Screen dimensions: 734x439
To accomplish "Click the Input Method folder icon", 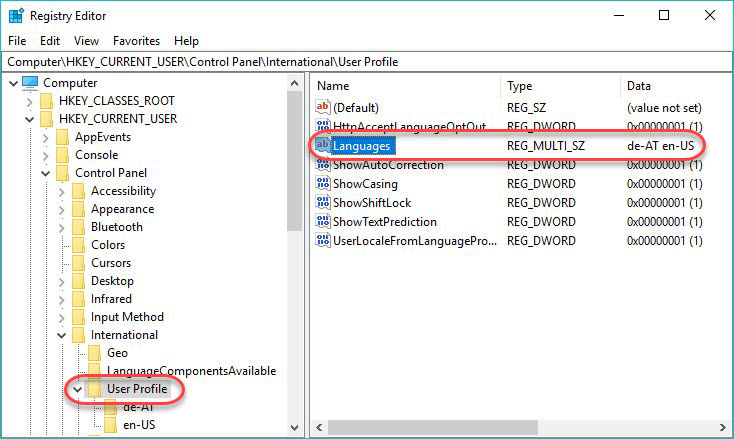I will 79,317.
